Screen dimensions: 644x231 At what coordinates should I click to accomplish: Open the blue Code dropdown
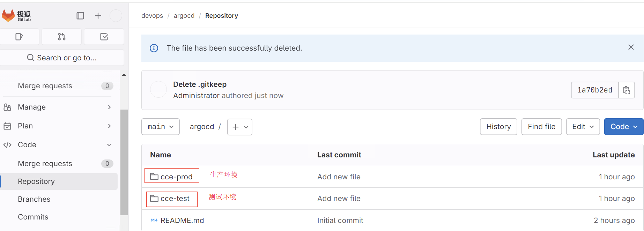624,127
